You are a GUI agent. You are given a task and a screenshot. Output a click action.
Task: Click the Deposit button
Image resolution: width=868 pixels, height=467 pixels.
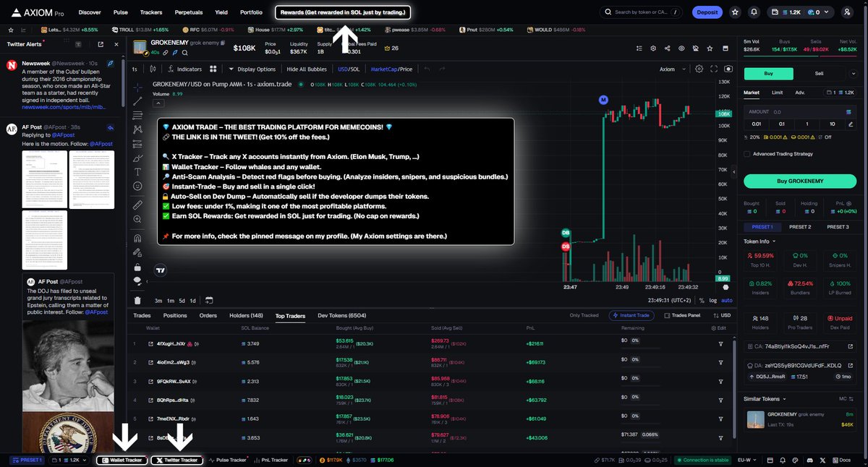tap(707, 12)
